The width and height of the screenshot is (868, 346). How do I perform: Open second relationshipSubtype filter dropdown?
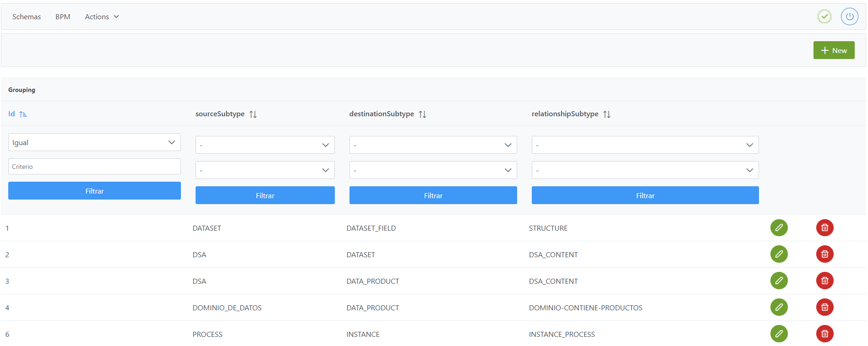pos(644,170)
